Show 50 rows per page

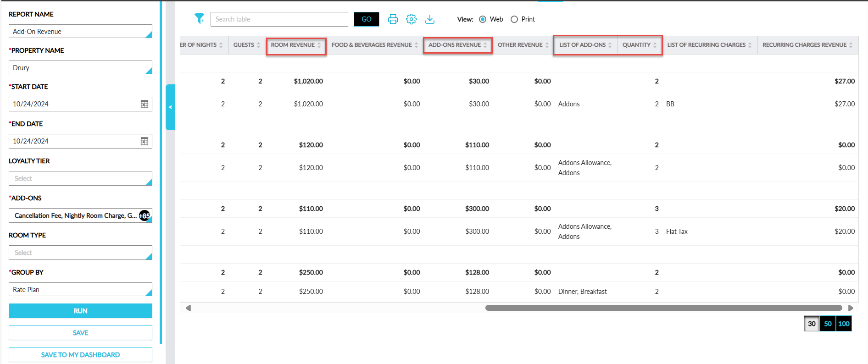pyautogui.click(x=828, y=324)
